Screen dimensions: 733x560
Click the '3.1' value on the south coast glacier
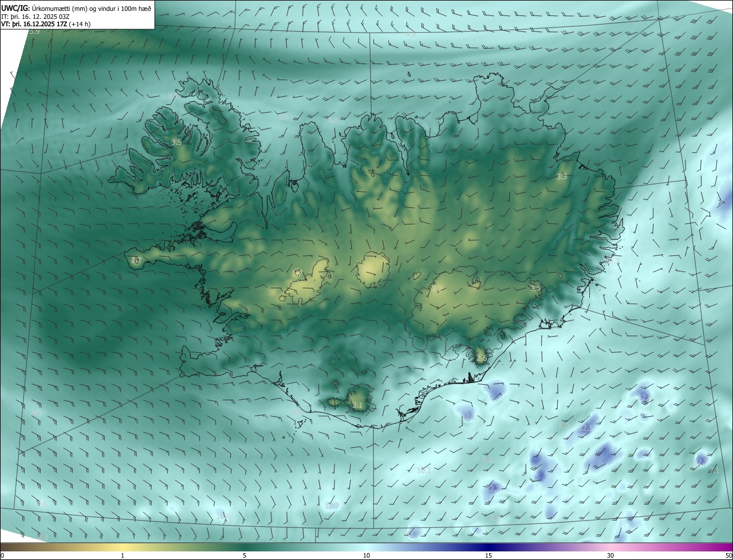click(357, 405)
